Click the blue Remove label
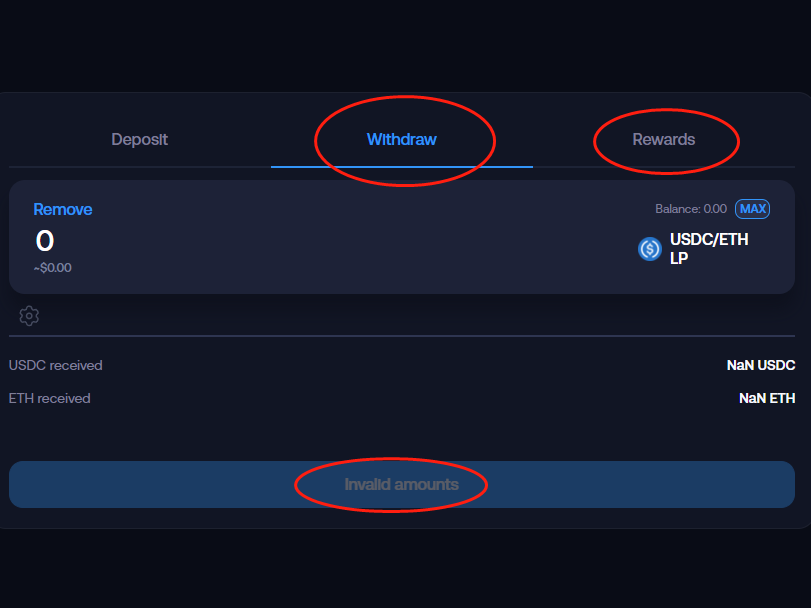The width and height of the screenshot is (811, 608). (62, 209)
